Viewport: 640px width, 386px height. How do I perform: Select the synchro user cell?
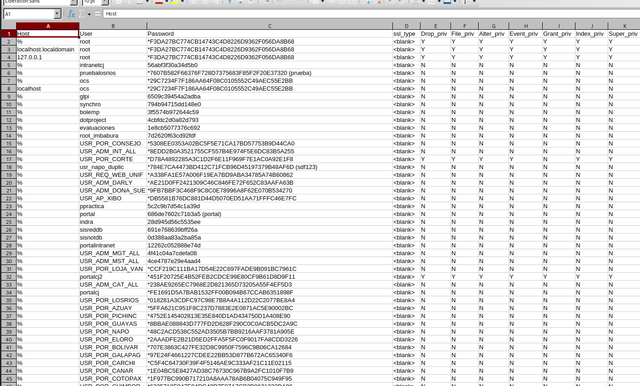tap(113, 104)
